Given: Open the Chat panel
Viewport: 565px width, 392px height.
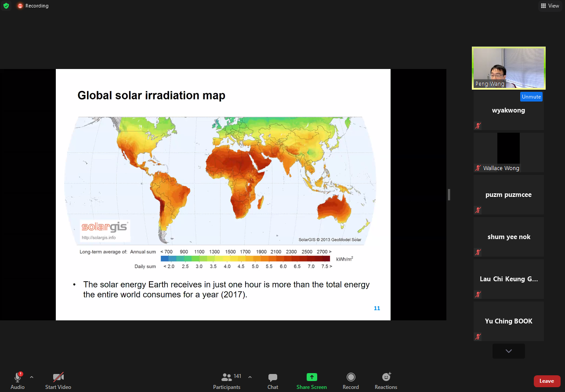Looking at the screenshot, I should [272, 381].
